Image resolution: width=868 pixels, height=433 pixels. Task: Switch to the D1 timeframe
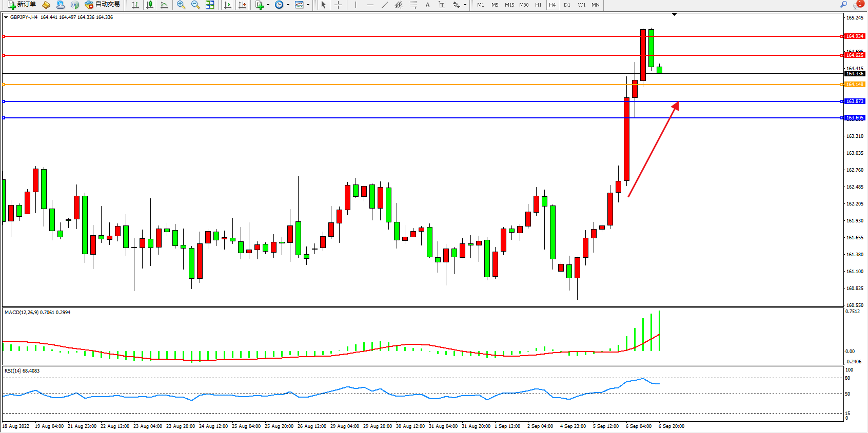coord(567,5)
